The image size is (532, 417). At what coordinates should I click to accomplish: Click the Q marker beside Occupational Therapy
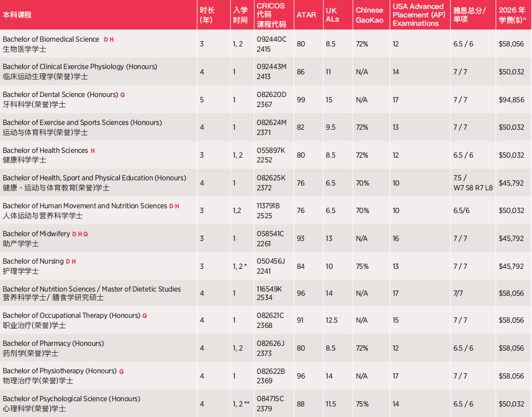[x=145, y=316]
